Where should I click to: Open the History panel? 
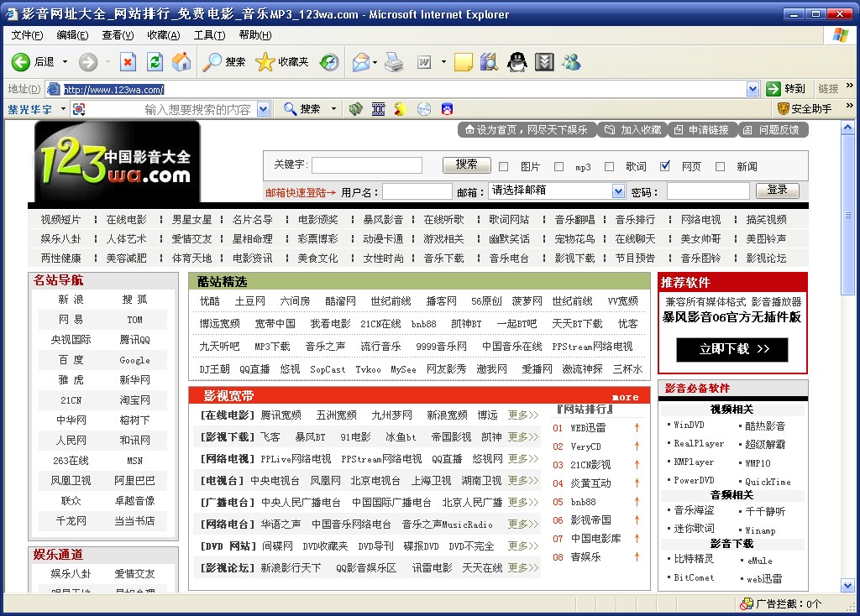[329, 62]
